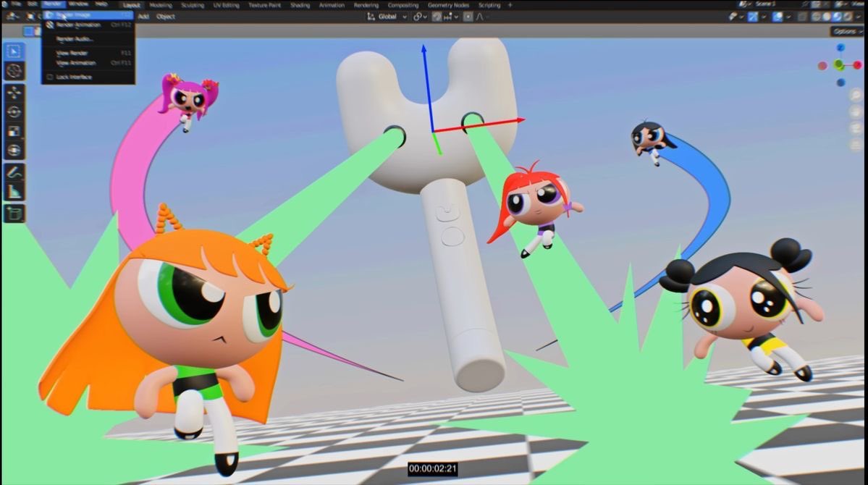This screenshot has height=485, width=868.
Task: Open the Edit menu
Action: [x=32, y=4]
